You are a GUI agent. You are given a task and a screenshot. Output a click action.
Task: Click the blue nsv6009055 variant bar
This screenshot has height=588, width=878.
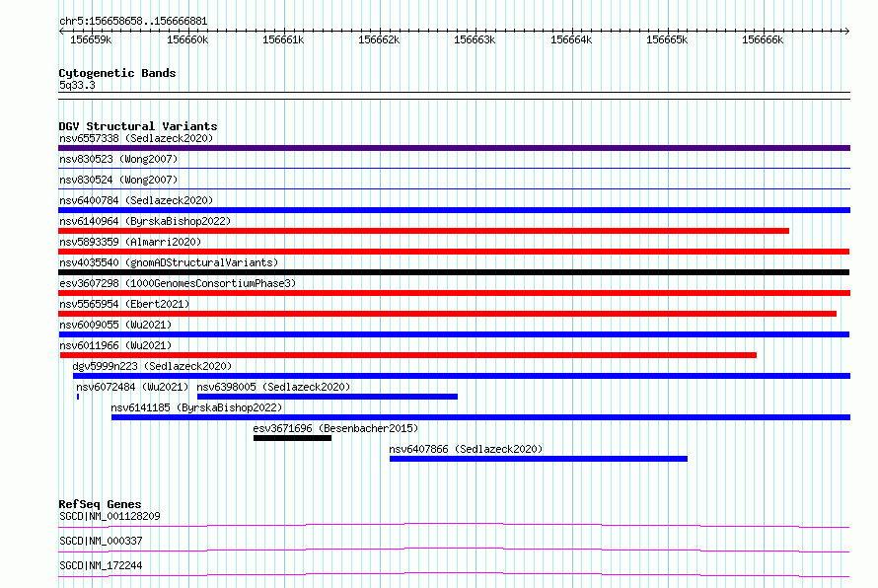pos(454,334)
